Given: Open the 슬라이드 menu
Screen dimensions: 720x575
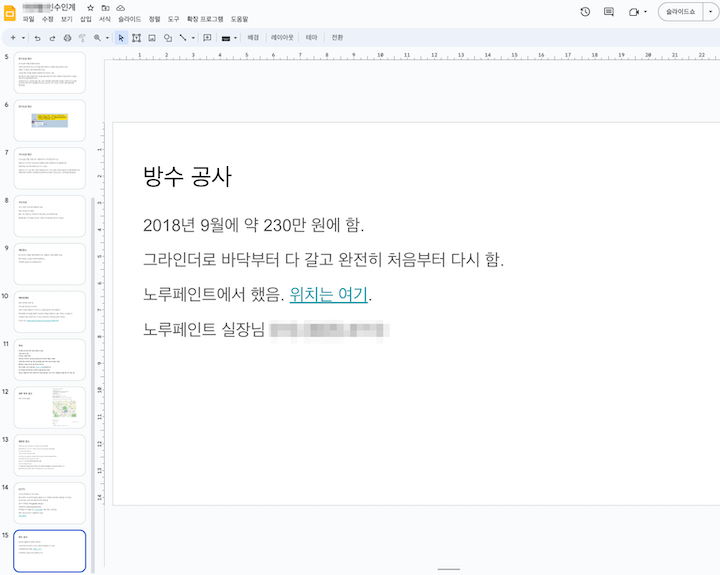Looking at the screenshot, I should (129, 19).
